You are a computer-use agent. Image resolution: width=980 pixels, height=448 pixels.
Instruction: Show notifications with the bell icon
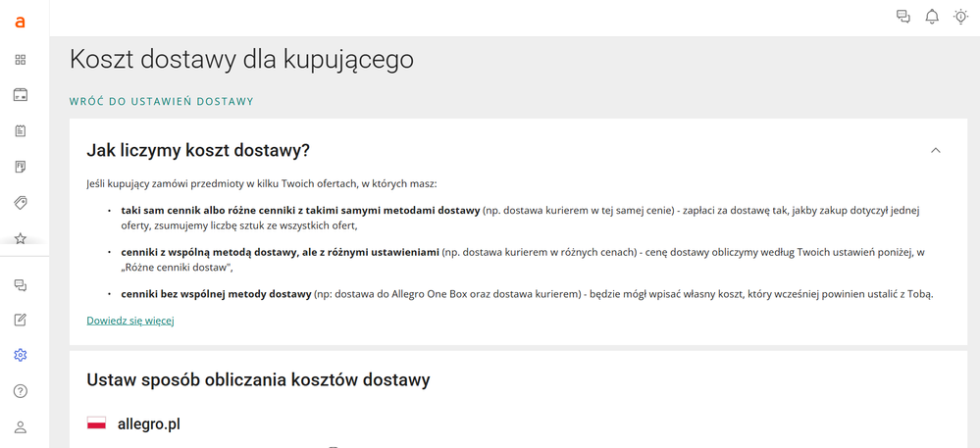(932, 17)
